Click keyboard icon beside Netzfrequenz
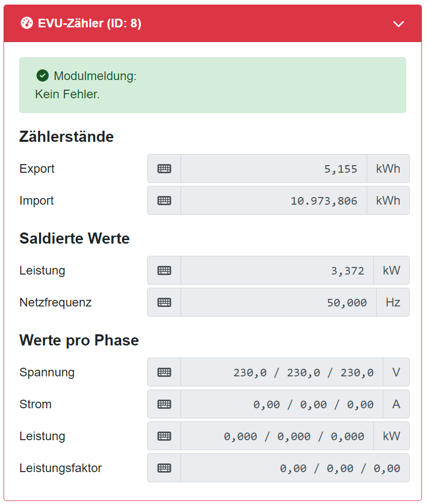Viewport: 428px width, 504px height. [164, 302]
